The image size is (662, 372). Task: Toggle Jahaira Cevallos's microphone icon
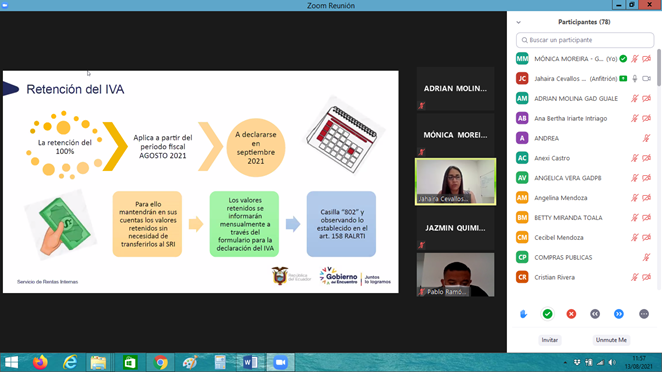pyautogui.click(x=635, y=79)
